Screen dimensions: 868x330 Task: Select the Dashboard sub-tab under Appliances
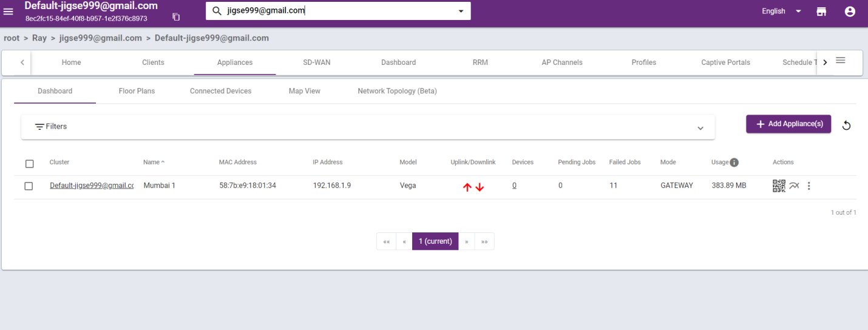pyautogui.click(x=55, y=91)
